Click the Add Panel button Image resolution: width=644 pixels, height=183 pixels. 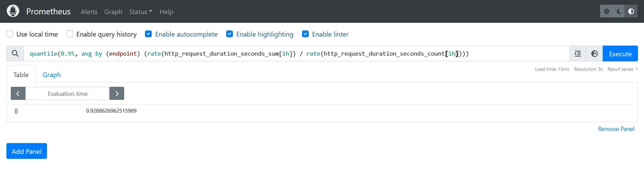point(27,151)
